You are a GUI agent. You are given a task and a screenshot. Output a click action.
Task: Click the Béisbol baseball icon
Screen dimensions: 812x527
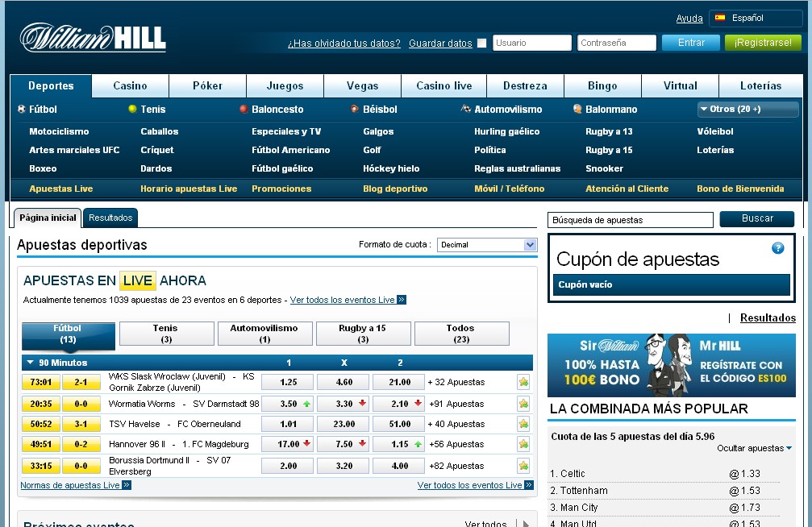(x=355, y=109)
